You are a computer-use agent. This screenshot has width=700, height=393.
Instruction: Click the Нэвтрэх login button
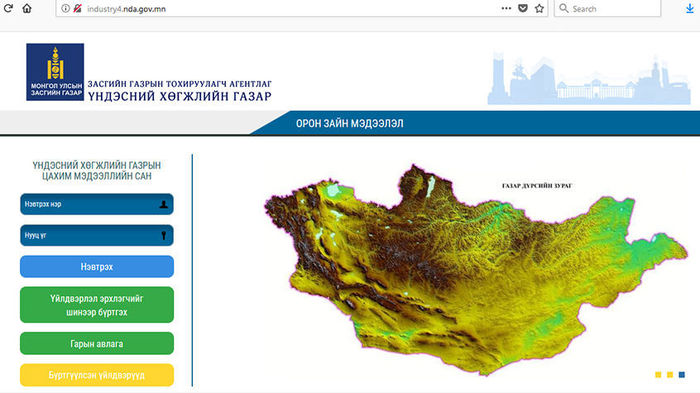97,267
